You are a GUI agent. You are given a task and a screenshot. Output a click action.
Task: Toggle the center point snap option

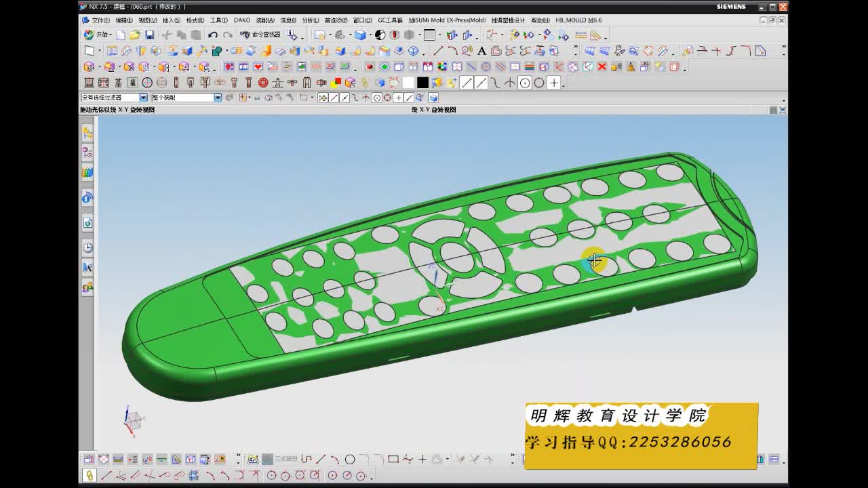click(376, 97)
